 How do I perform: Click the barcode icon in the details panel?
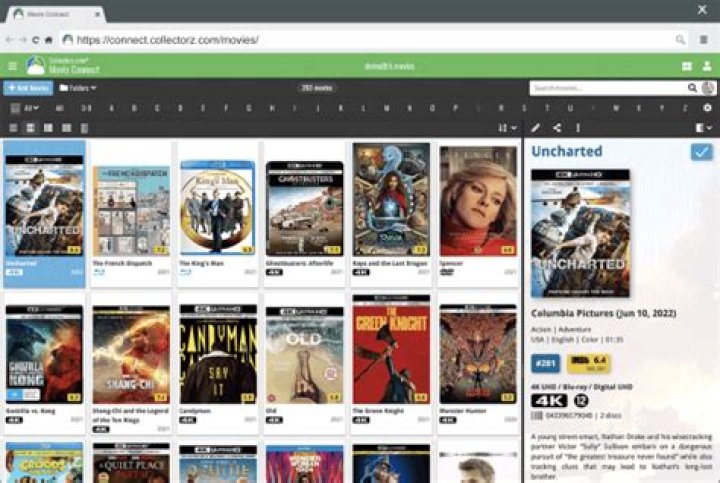(x=537, y=416)
